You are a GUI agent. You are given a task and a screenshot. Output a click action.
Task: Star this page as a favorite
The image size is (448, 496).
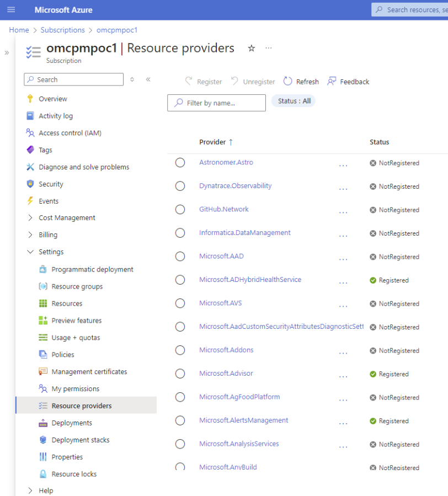251,49
